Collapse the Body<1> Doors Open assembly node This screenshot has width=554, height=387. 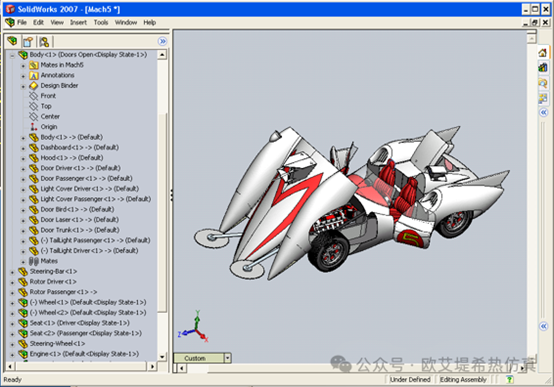[12, 55]
